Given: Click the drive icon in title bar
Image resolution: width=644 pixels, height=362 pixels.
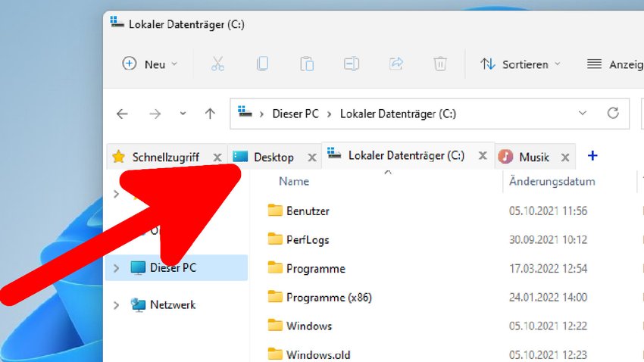Looking at the screenshot, I should click(117, 23).
